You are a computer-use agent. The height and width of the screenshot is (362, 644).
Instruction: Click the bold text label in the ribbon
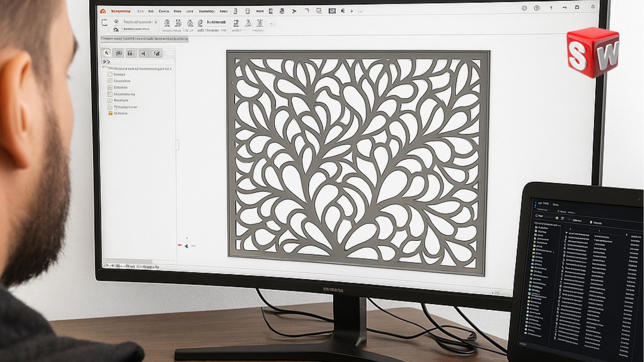pyautogui.click(x=216, y=22)
